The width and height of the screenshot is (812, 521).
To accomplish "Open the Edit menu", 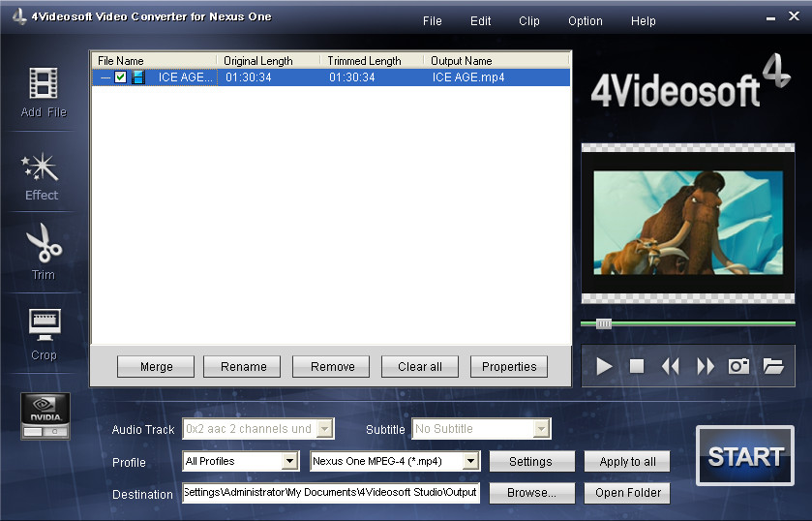I will pyautogui.click(x=480, y=21).
